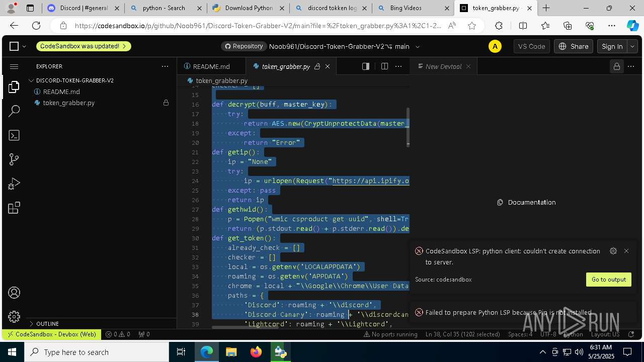Open the Extensions view

[14, 208]
